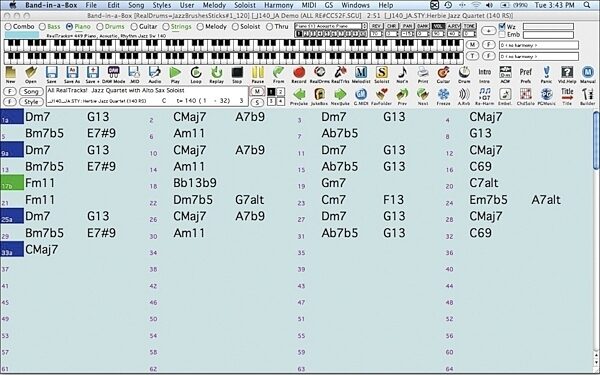Screen dimensions: 600x375
Task: Select the Drums track radio button
Action: (x=100, y=27)
